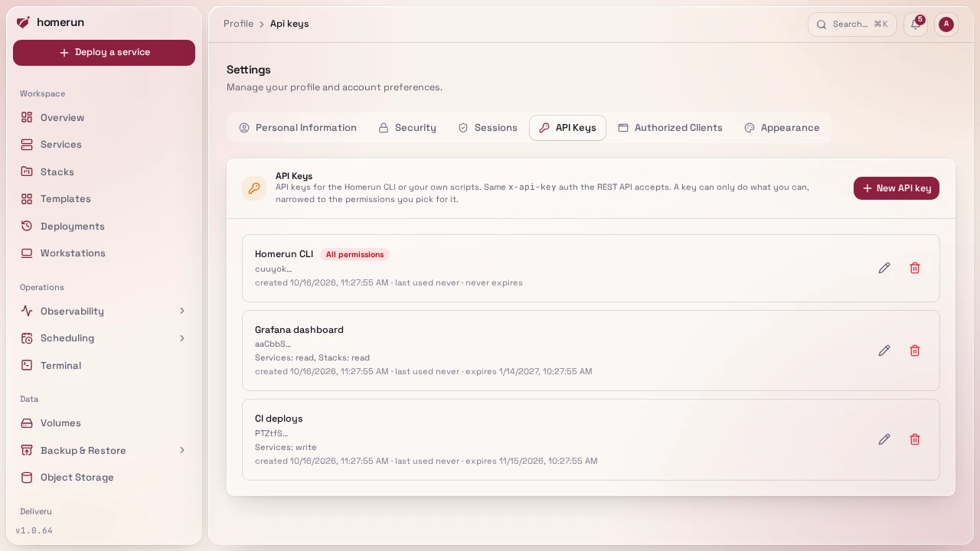
Task: Click the Volumes sidebar icon
Action: coord(27,423)
